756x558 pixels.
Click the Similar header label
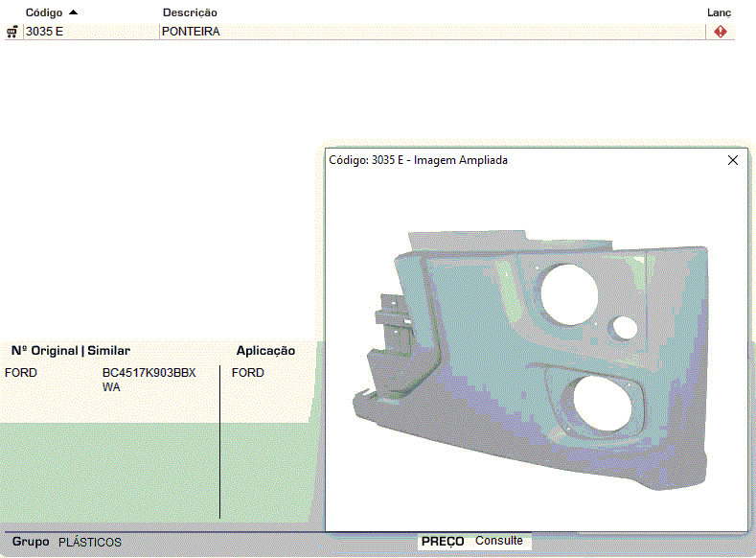pyautogui.click(x=108, y=351)
